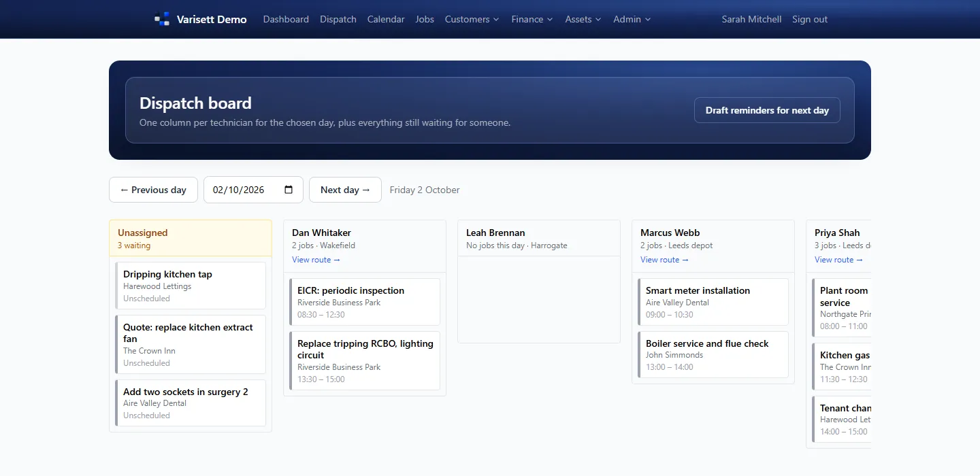The width and height of the screenshot is (980, 476).
Task: Advance to the Next day
Action: point(345,190)
